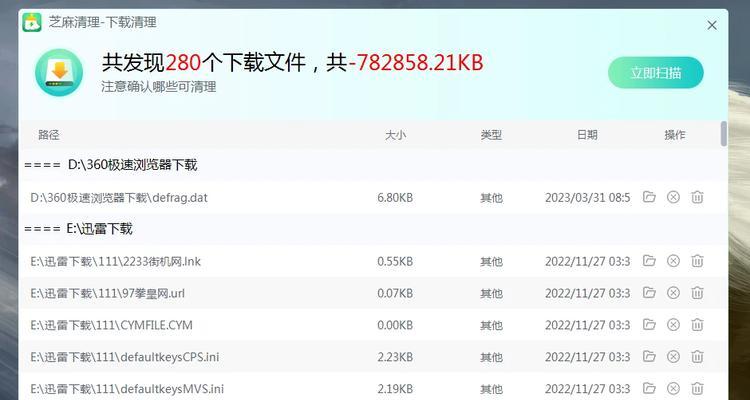Click the 立即扫描 scan button
750x400 pixels.
click(656, 73)
